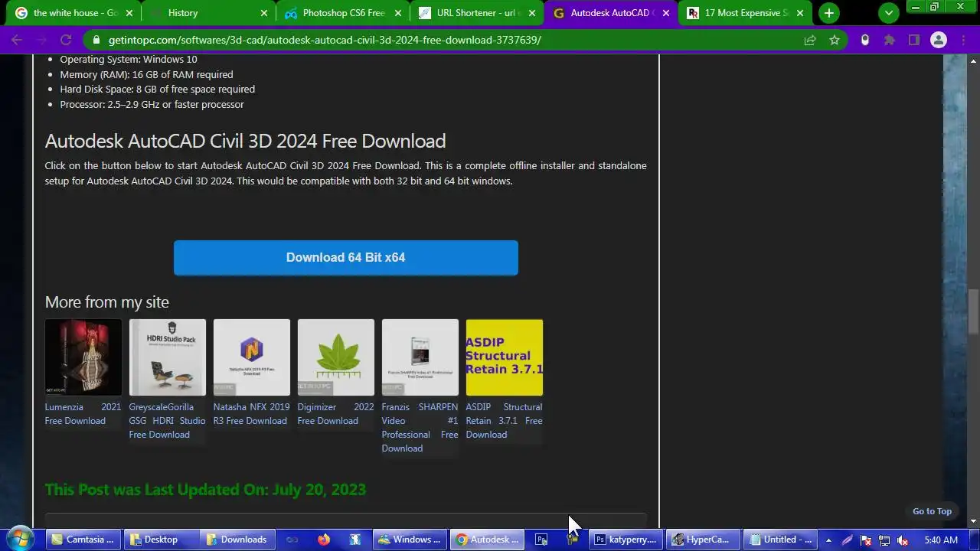Close the History tab
Viewport: 980px width, 551px height.
point(264,13)
